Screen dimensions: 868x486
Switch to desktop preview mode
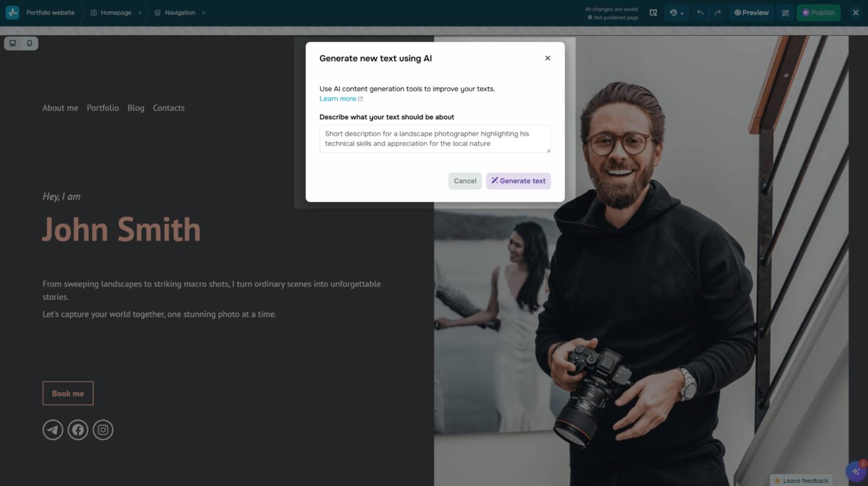click(12, 43)
